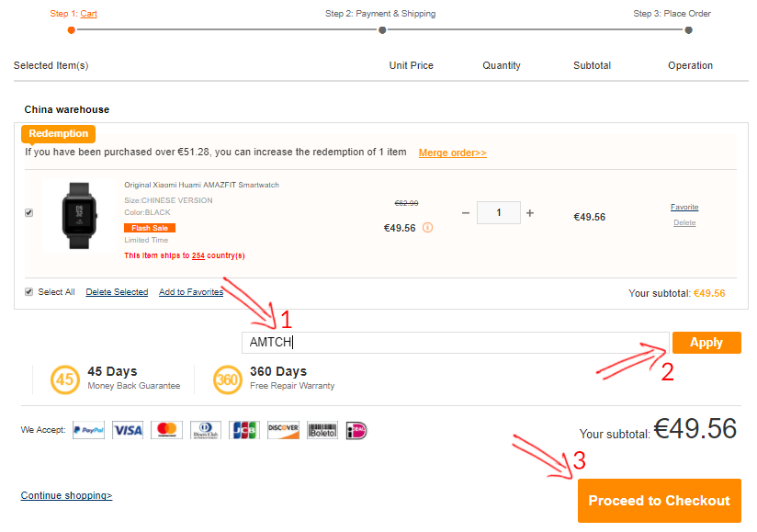
Task: Delete the smartwatch using the Delete link
Action: click(x=684, y=222)
